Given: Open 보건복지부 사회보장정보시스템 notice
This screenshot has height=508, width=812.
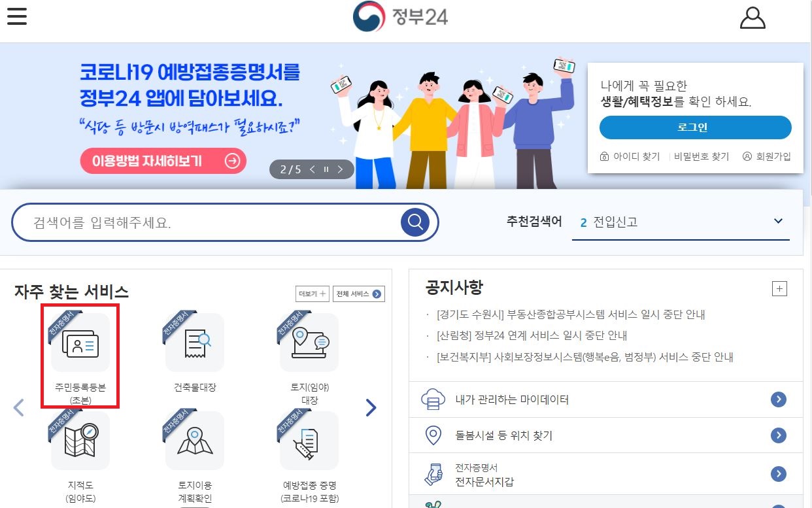Looking at the screenshot, I should (584, 357).
